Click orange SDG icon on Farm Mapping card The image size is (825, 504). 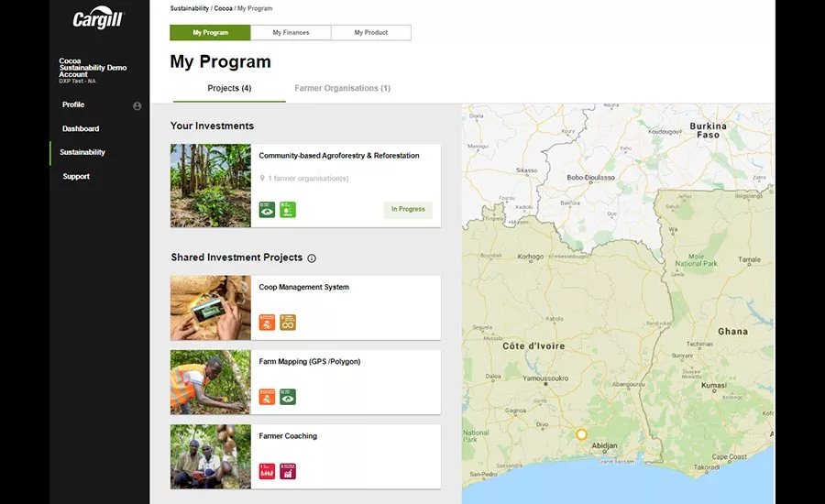[267, 397]
